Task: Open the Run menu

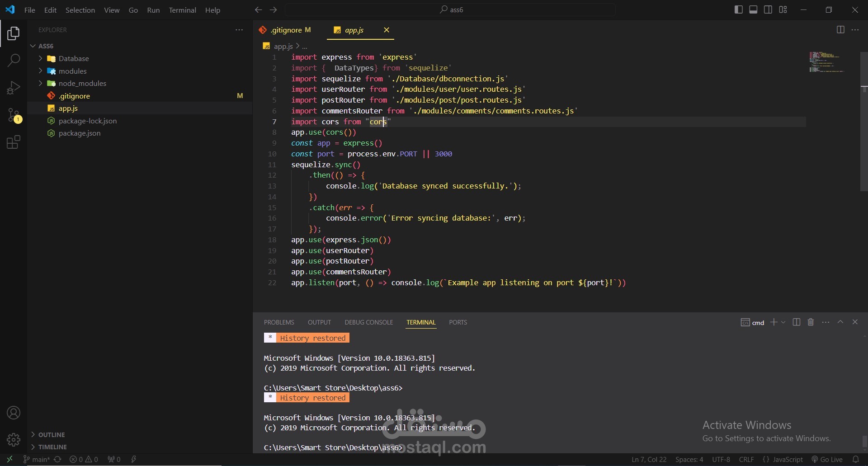Action: click(x=153, y=9)
